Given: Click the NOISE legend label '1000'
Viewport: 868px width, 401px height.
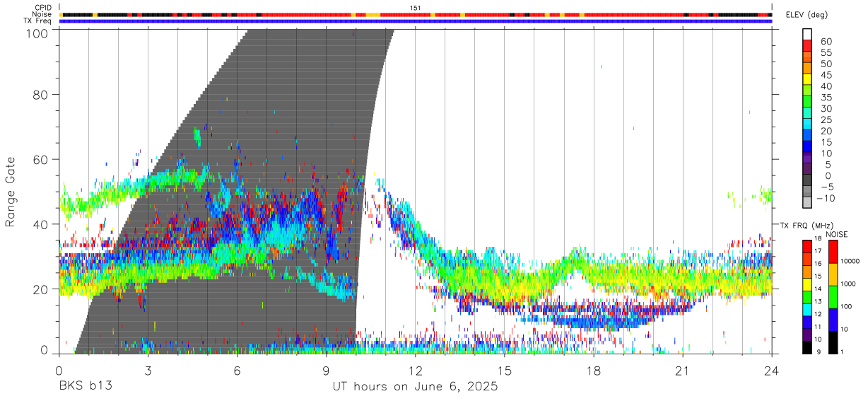Looking at the screenshot, I should (848, 284).
